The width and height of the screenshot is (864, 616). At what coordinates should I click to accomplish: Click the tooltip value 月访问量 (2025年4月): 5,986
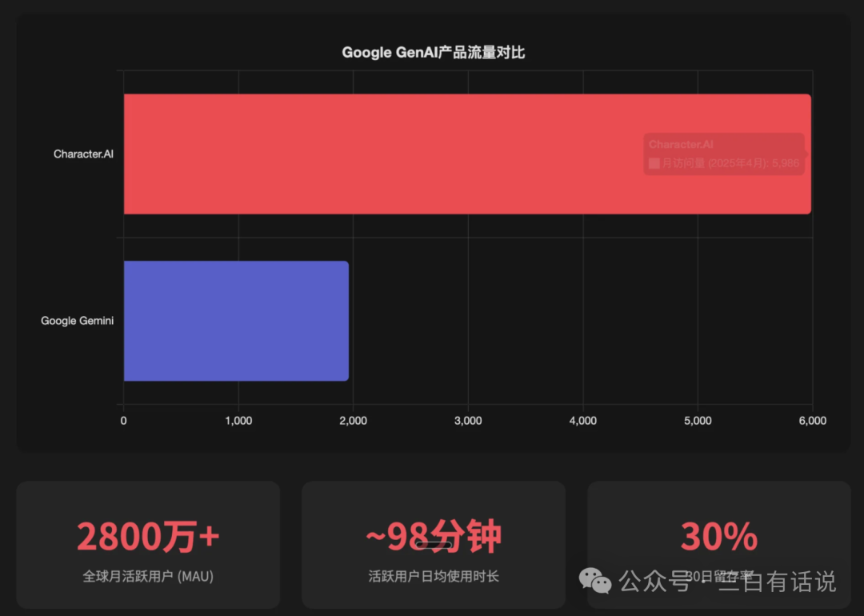730,163
